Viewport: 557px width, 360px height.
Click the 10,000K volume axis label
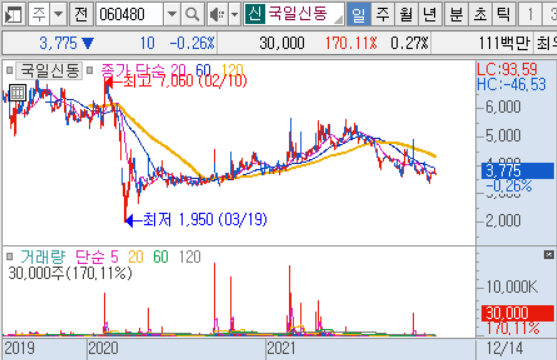tap(512, 287)
